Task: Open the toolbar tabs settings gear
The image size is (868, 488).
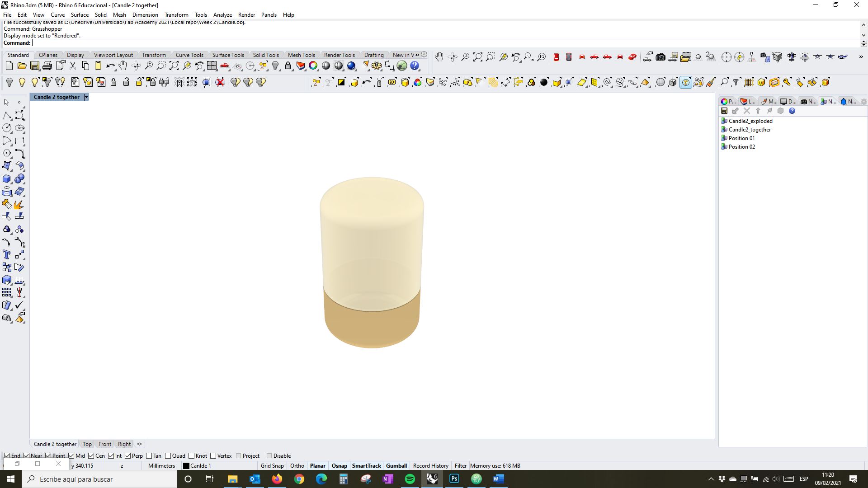Action: pos(424,55)
